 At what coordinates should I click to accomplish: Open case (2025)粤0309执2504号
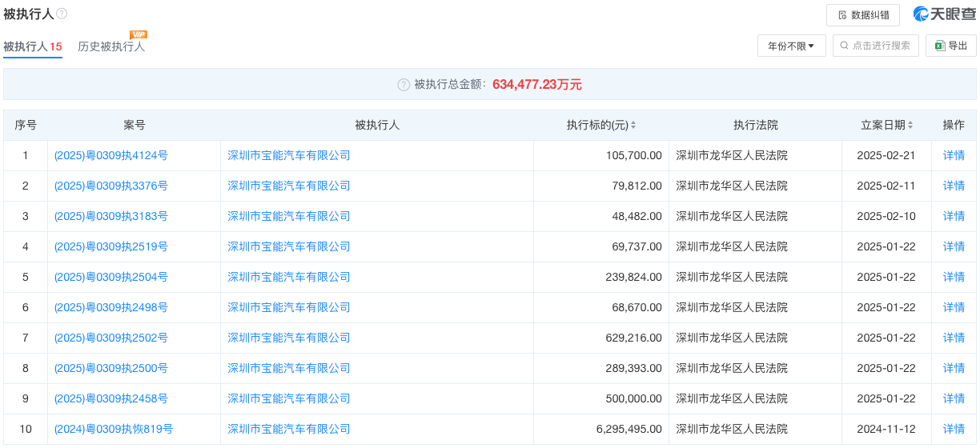(x=111, y=277)
